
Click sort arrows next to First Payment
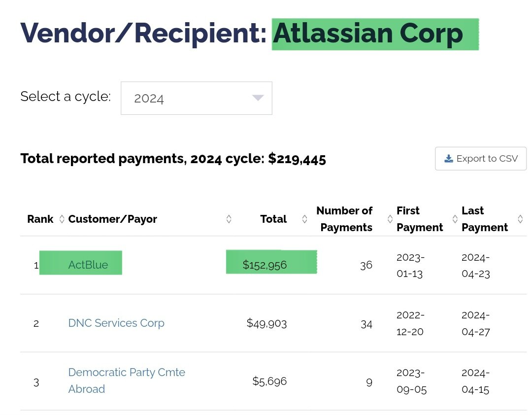(x=455, y=219)
